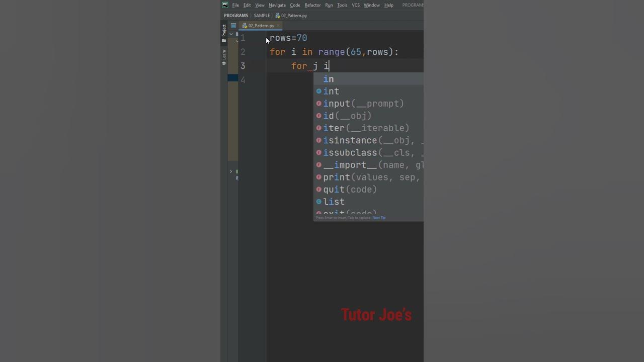Open the VCS menu

[356, 5]
